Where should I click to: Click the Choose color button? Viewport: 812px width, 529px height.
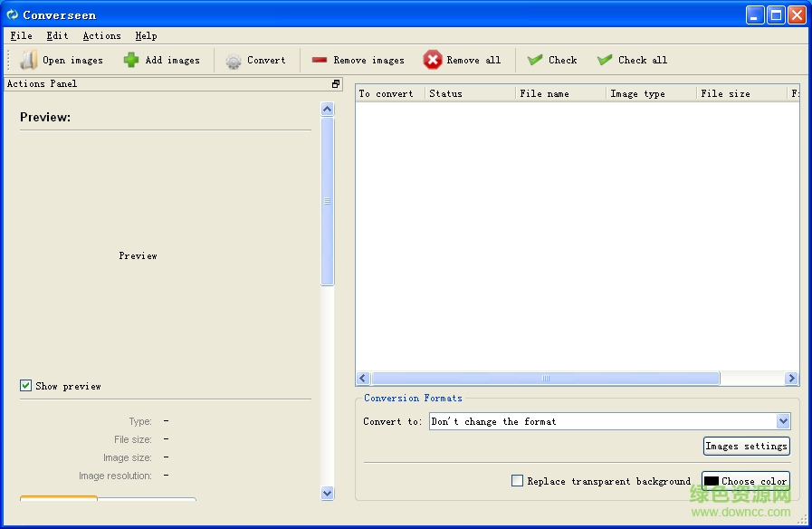coord(746,480)
